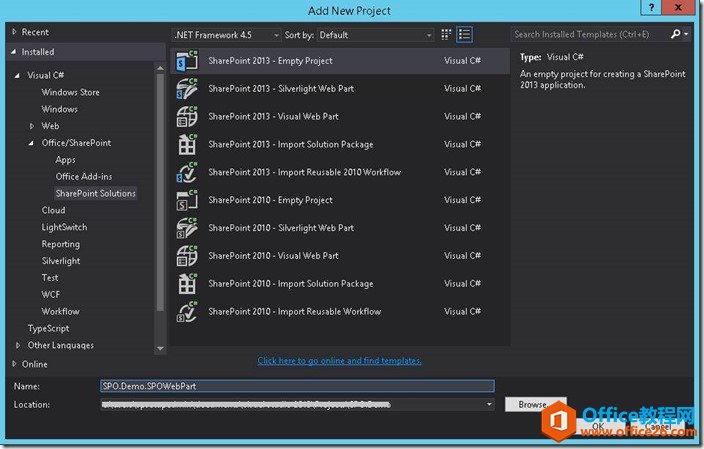704x449 pixels.
Task: Click SharePoint 2010 Visual Web Part icon
Action: (187, 255)
